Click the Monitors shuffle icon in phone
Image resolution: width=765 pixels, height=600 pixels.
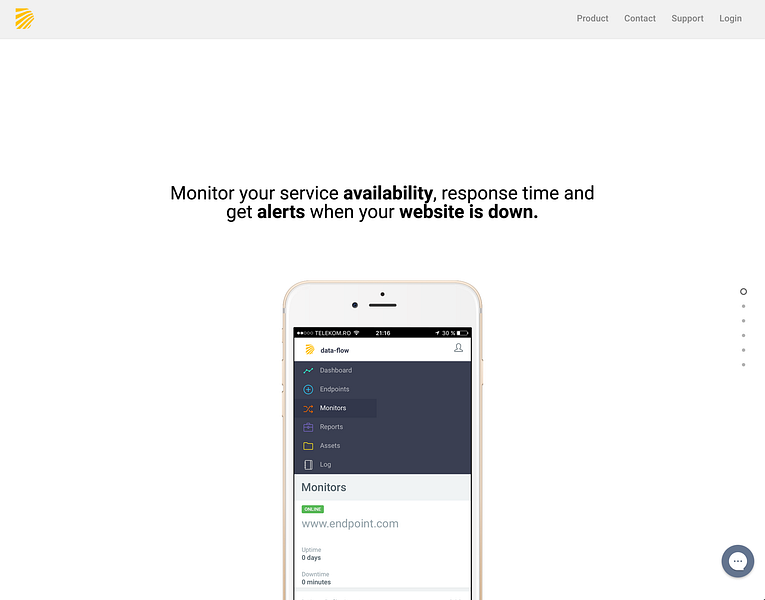pos(308,409)
